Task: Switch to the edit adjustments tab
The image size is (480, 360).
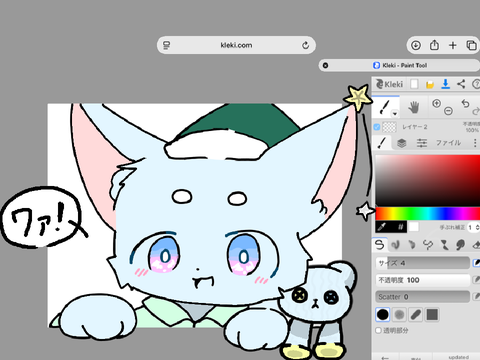Action: click(422, 143)
